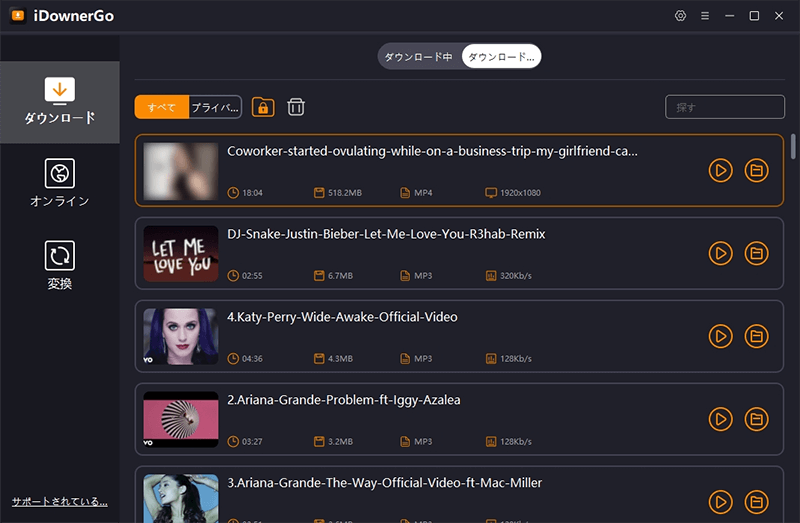Open folder for Ariana-Grande The-Way
800x523 pixels.
point(756,502)
